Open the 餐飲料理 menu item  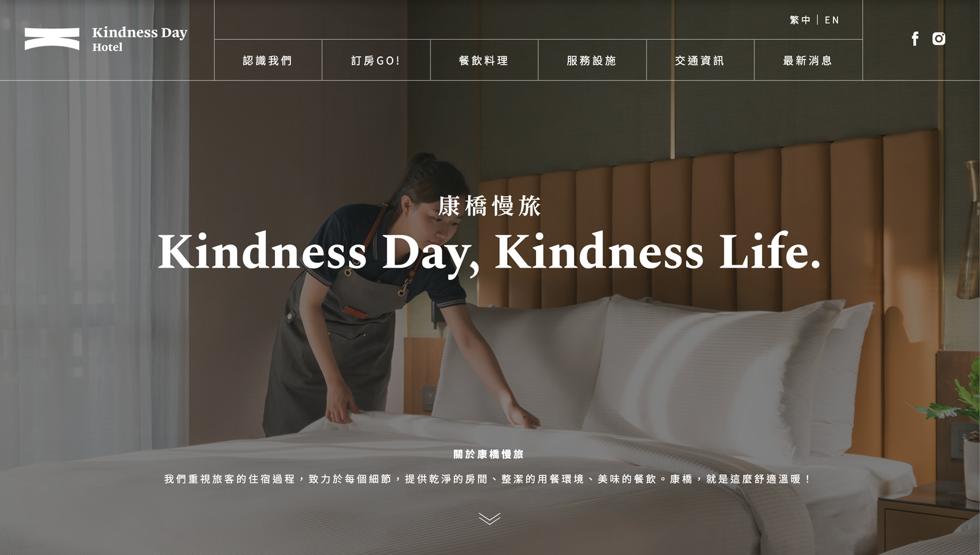pyautogui.click(x=484, y=60)
